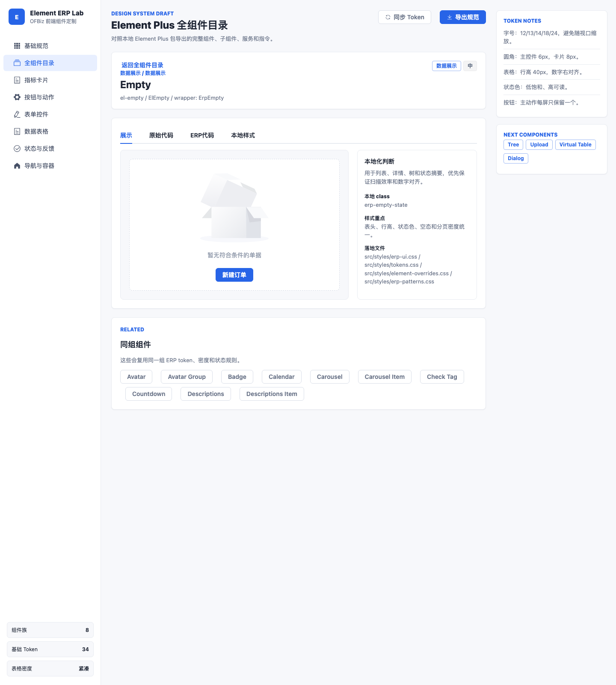
Task: Open related component Avatar
Action: [136, 377]
